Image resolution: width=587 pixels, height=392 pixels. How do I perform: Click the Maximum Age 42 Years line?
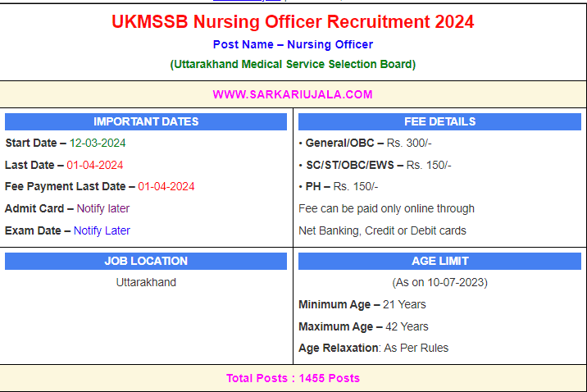pos(363,326)
